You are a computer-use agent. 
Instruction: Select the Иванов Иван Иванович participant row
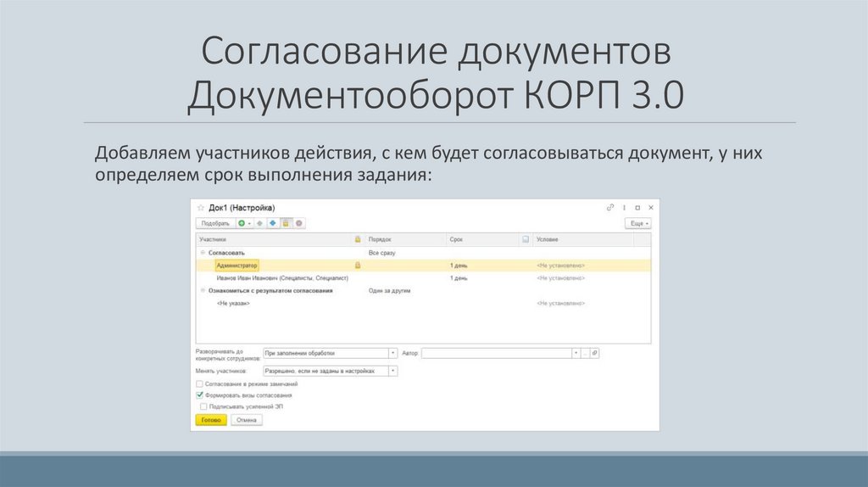[x=424, y=278]
